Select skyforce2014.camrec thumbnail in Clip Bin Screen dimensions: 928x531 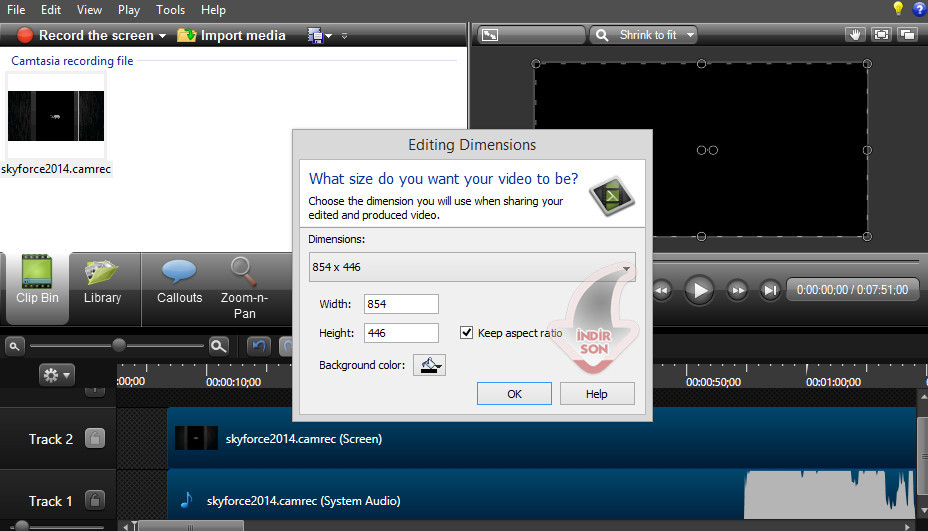(x=56, y=116)
